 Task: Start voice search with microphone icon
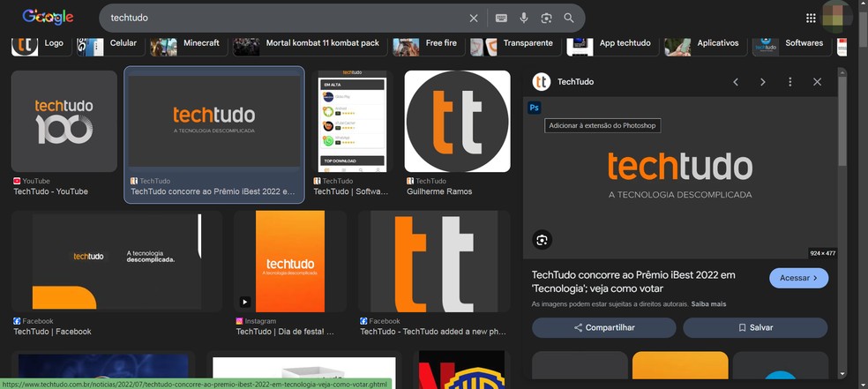524,19
